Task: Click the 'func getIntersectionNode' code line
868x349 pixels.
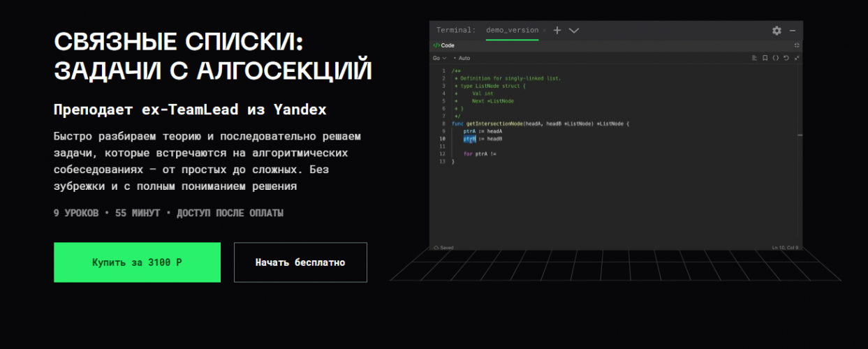Action: tap(540, 124)
